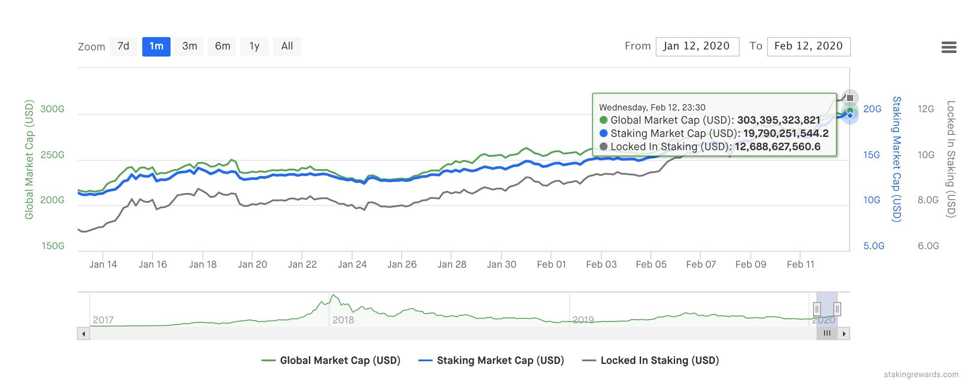
Task: Click the right navigator range handle
Action: [837, 309]
